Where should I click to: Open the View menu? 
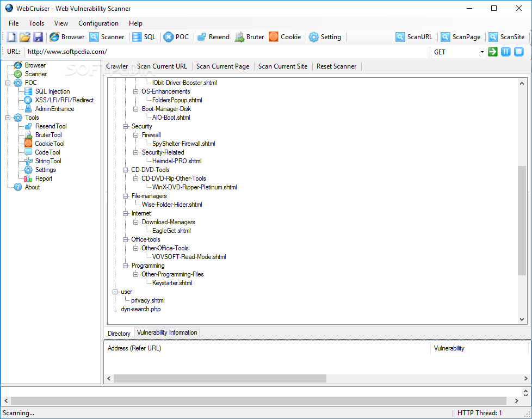[61, 23]
